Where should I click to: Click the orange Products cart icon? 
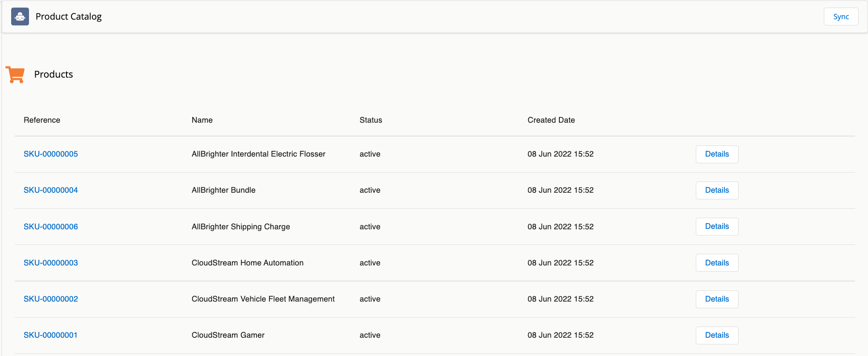coord(15,75)
